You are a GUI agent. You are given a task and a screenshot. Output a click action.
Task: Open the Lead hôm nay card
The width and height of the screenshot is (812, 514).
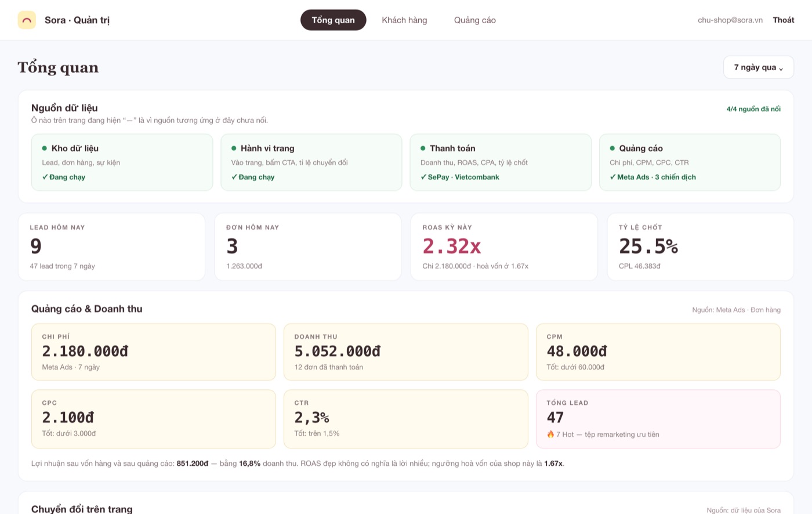[111, 247]
